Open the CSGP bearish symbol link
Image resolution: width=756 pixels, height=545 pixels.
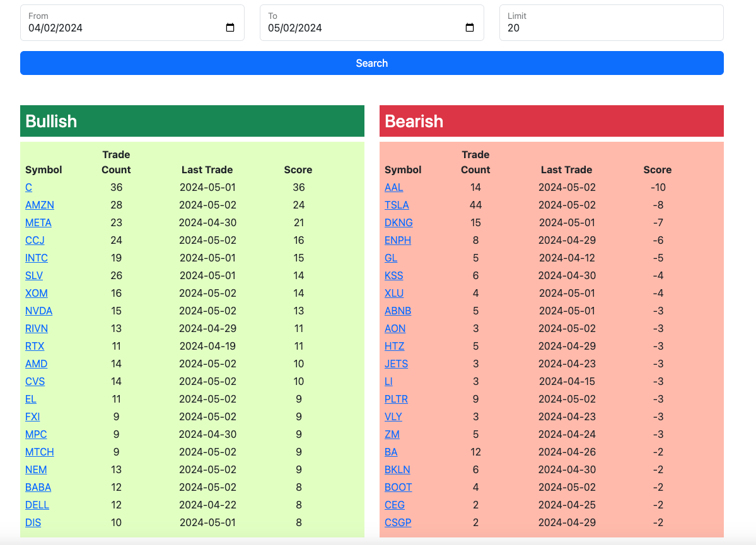pos(398,523)
